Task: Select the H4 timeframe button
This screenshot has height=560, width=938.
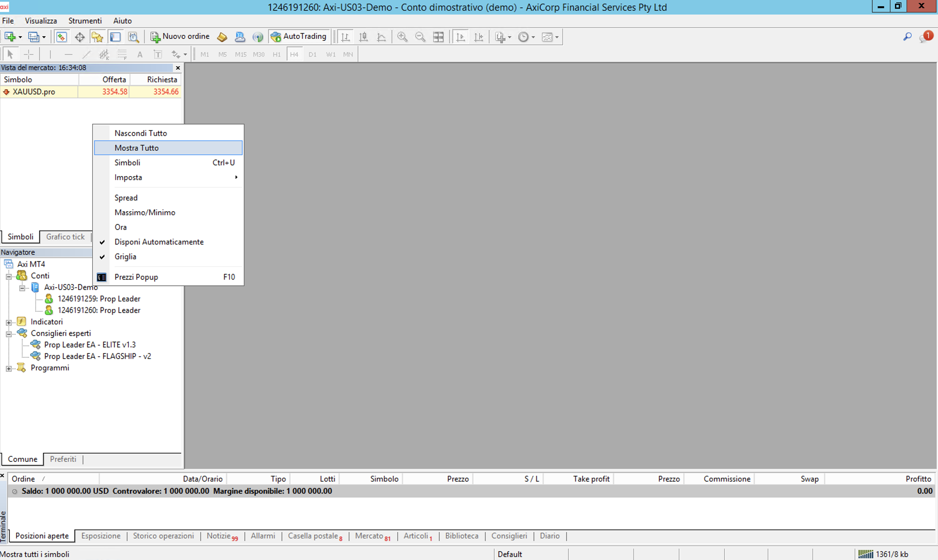Action: pos(294,54)
